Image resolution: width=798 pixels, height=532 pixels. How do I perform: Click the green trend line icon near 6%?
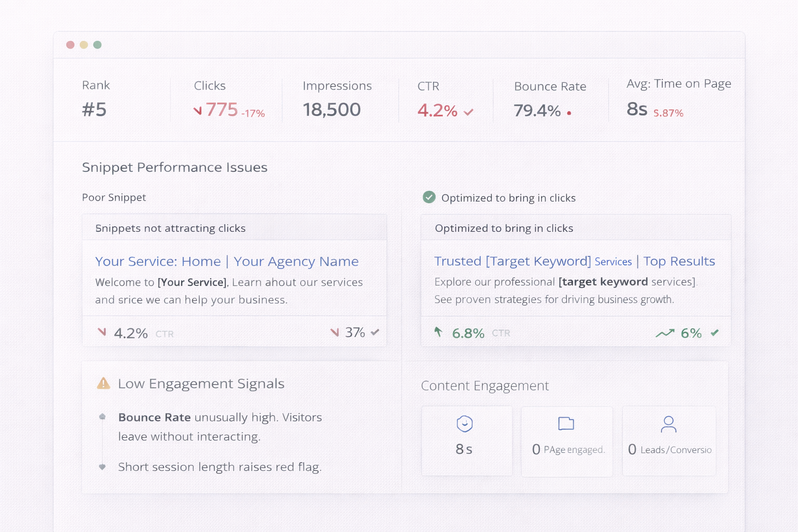(x=665, y=333)
